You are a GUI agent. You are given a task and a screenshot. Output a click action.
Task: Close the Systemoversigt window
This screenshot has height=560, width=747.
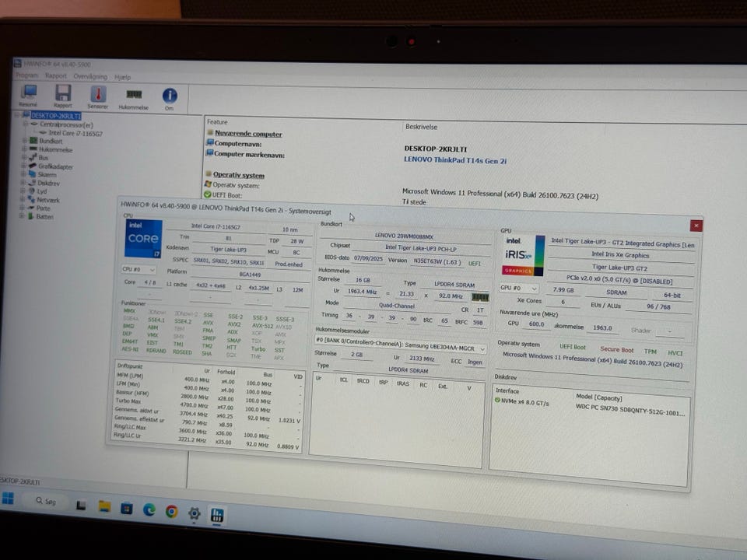[696, 226]
